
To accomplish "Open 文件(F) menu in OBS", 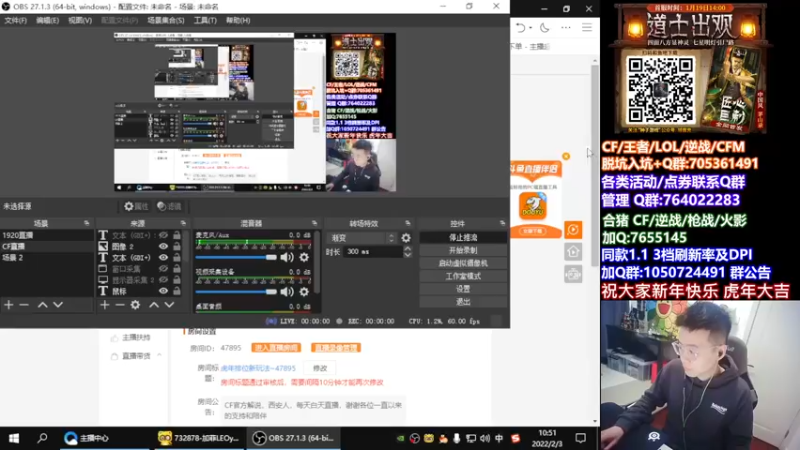I will click(x=15, y=20).
